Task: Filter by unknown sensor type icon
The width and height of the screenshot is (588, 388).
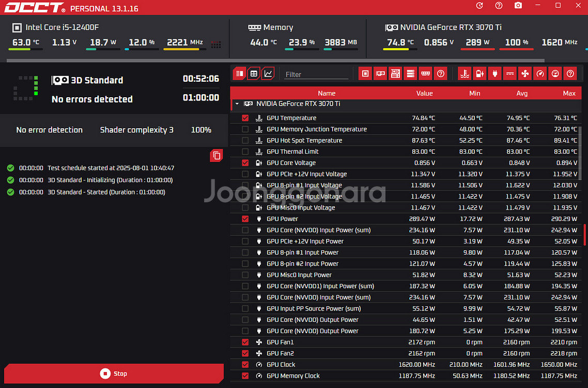Action: pos(570,73)
